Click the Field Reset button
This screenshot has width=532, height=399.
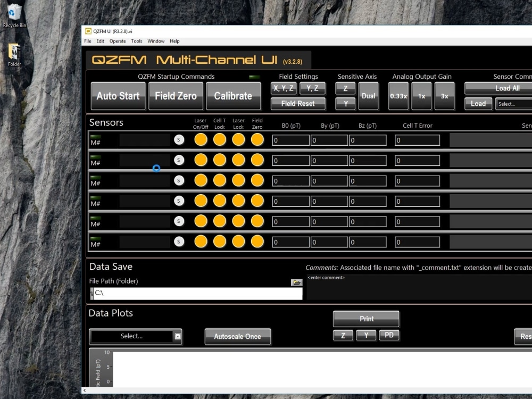click(x=298, y=104)
